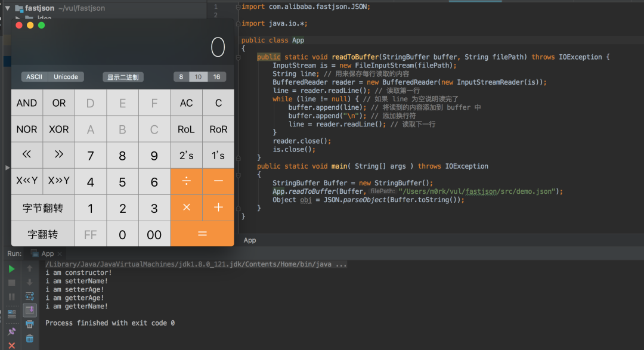This screenshot has width=644, height=350.
Task: Click the java command line in console
Action: coord(196,264)
